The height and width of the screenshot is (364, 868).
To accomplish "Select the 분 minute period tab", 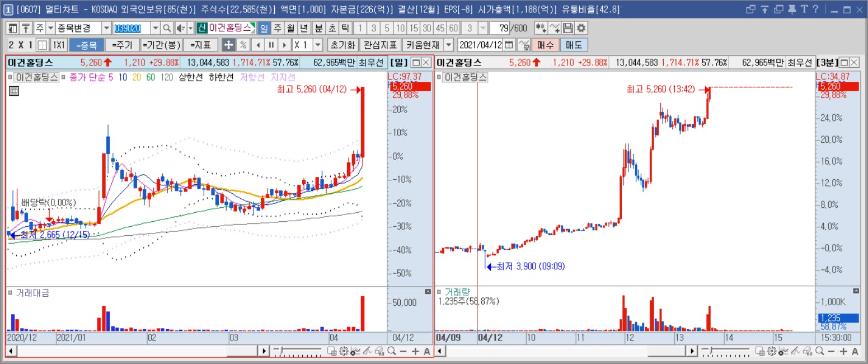I will tap(318, 28).
